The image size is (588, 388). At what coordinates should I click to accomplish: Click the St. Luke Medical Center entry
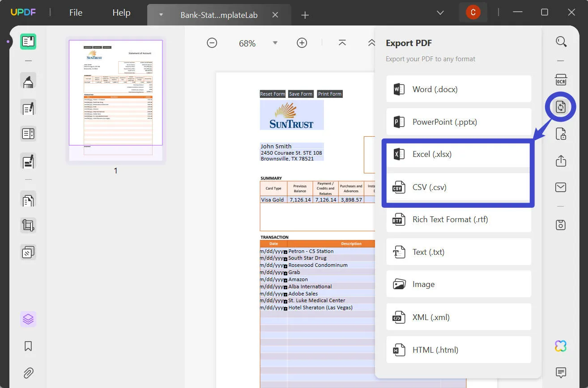(317, 300)
